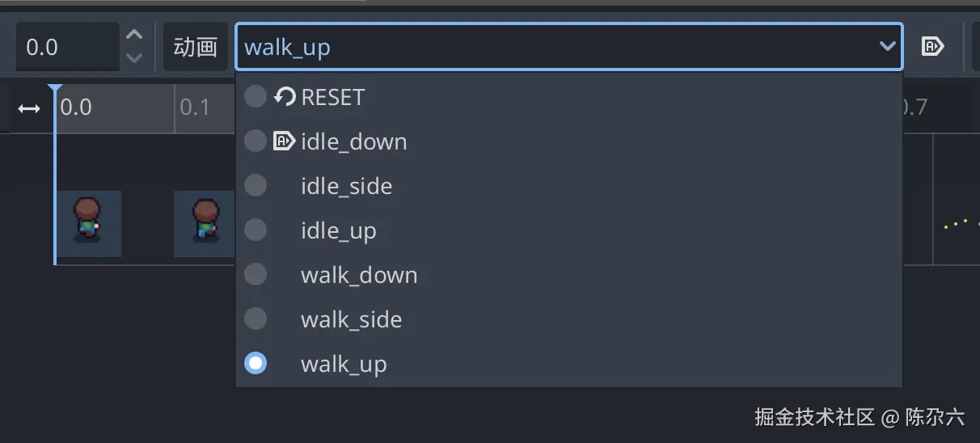980x443 pixels.
Task: Select the idle_down radio button
Action: [x=256, y=141]
